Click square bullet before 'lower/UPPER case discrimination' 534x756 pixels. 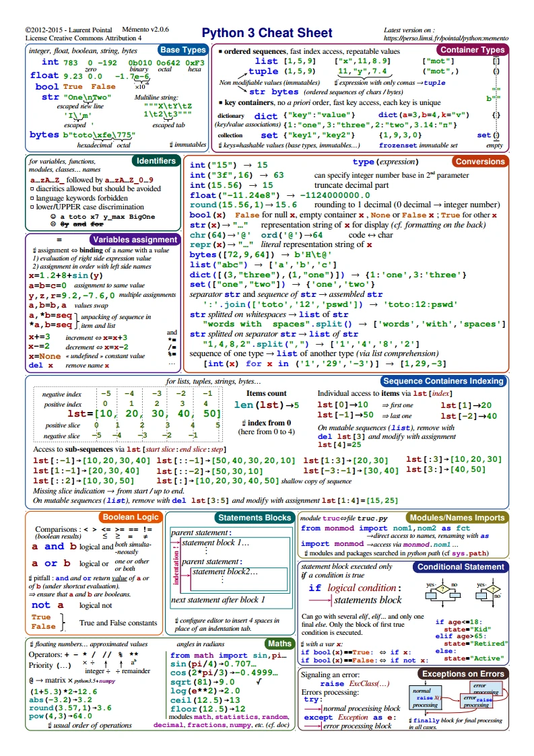point(32,207)
